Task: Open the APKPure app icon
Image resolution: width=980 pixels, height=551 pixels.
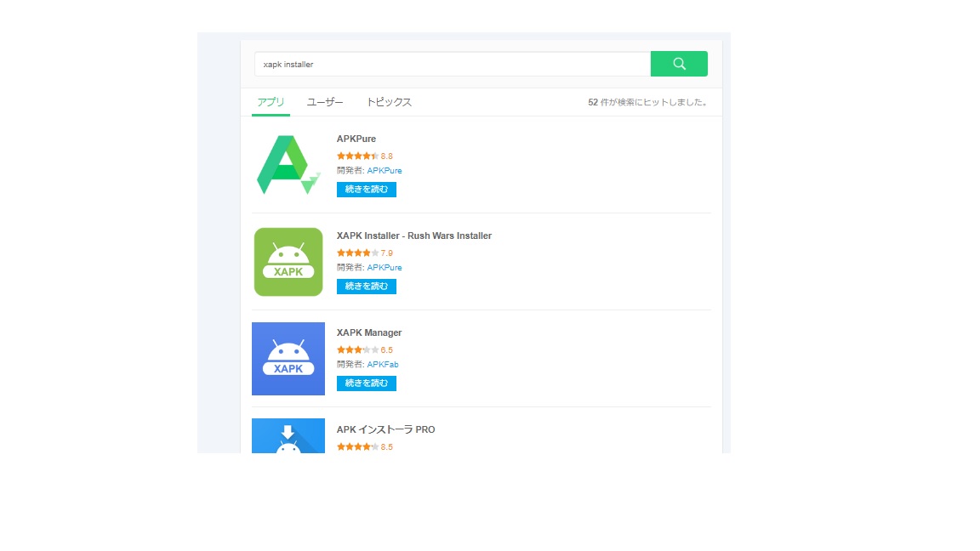Action: pyautogui.click(x=288, y=165)
